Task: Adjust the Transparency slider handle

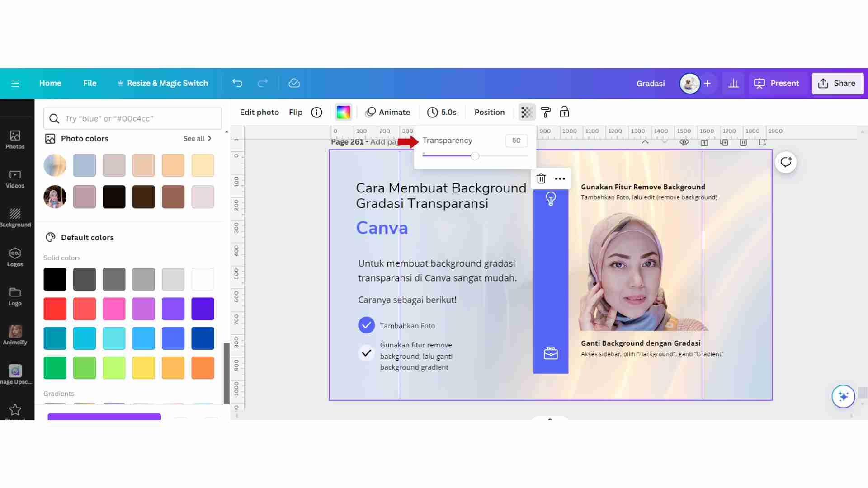Action: pos(475,156)
